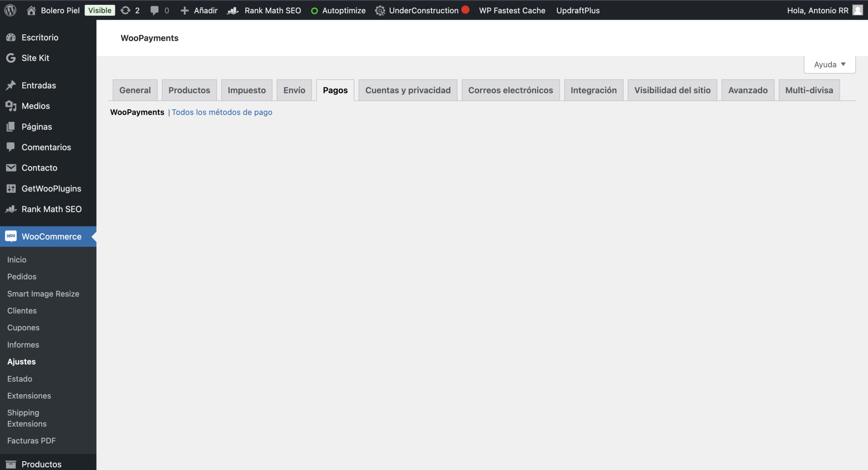Open the updates icon showing 2
Screen dimensions: 868x470
click(126, 10)
